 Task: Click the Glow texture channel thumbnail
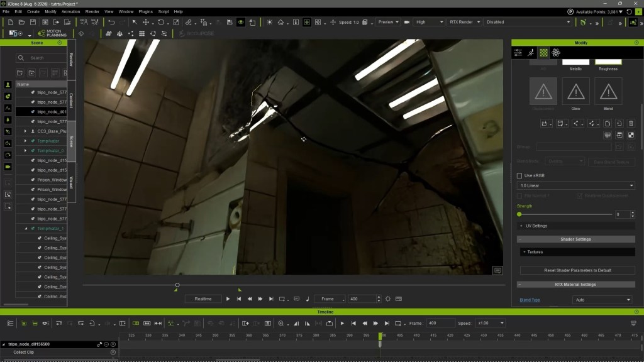pyautogui.click(x=576, y=91)
